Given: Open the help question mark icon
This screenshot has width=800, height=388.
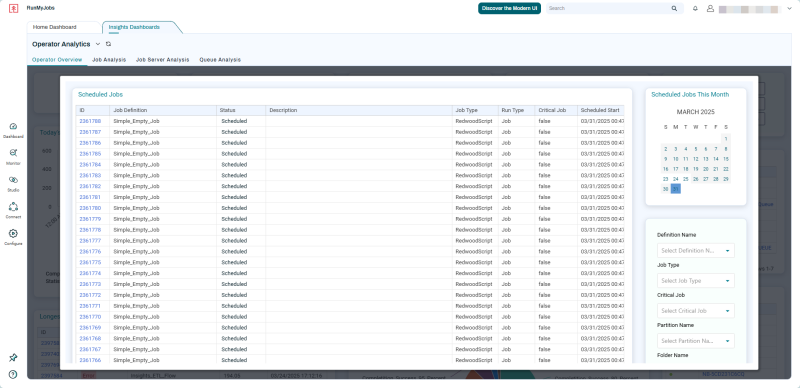Looking at the screenshot, I should (13, 374).
